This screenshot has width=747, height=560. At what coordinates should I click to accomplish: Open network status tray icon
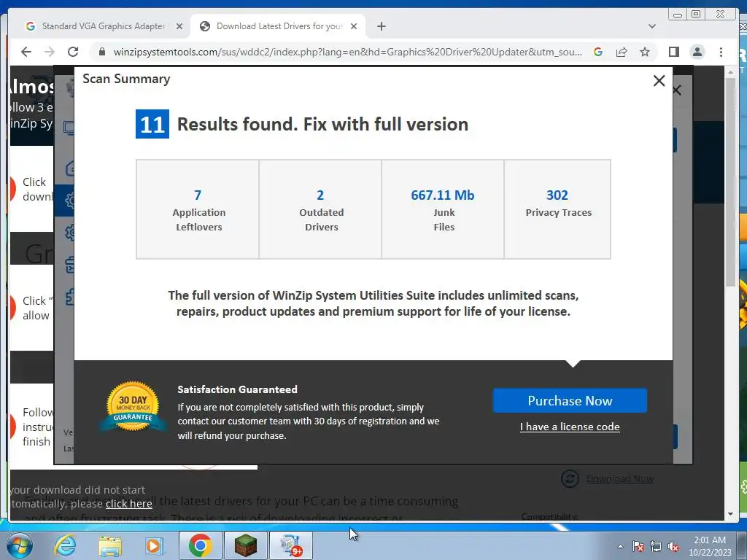tap(656, 547)
